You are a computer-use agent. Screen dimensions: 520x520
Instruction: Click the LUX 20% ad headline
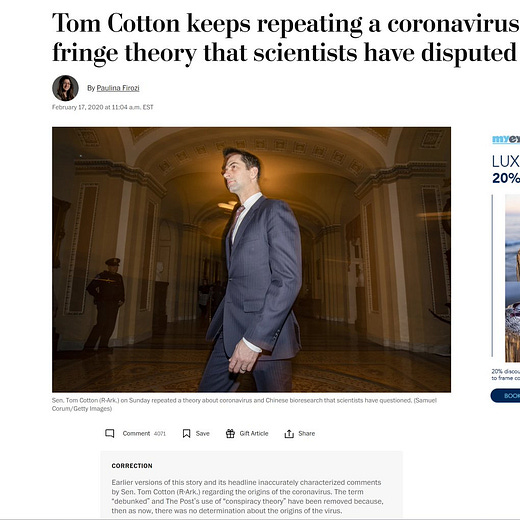pyautogui.click(x=506, y=170)
